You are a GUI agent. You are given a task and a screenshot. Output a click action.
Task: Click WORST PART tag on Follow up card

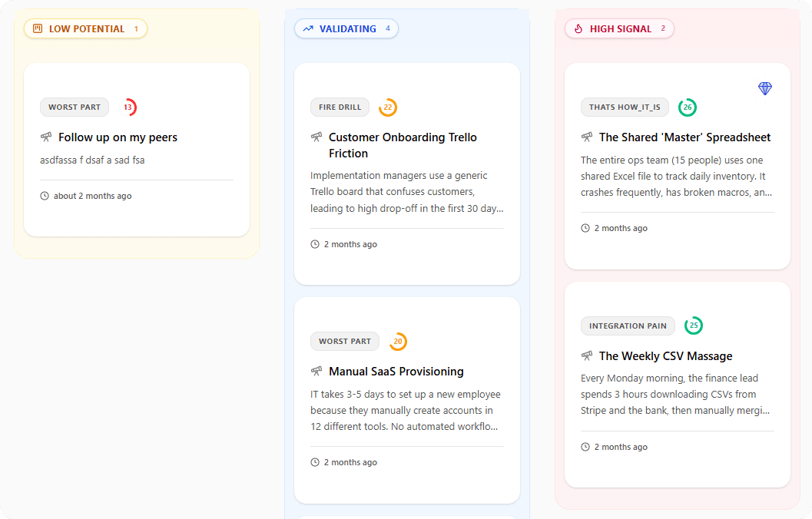click(75, 107)
